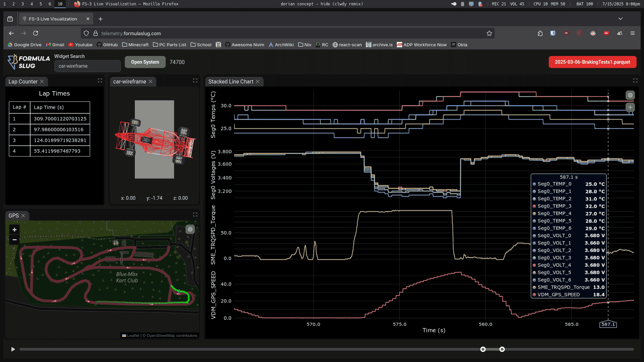Select the GPS panel tab
The height and width of the screenshot is (362, 644).
coord(13,216)
